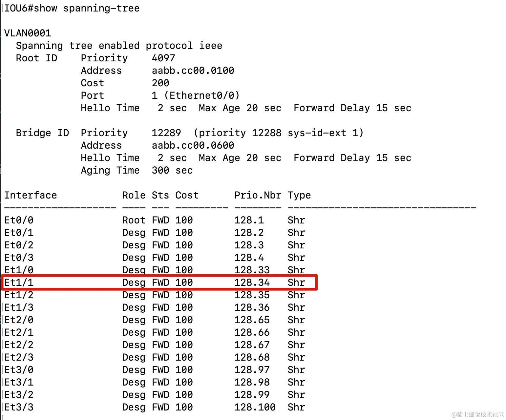Select interface name Et1/3
Image resolution: width=506 pixels, height=420 pixels.
[x=19, y=307]
